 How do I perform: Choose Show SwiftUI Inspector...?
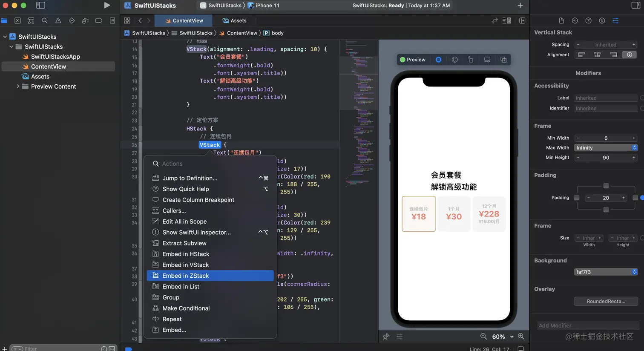[210, 232]
